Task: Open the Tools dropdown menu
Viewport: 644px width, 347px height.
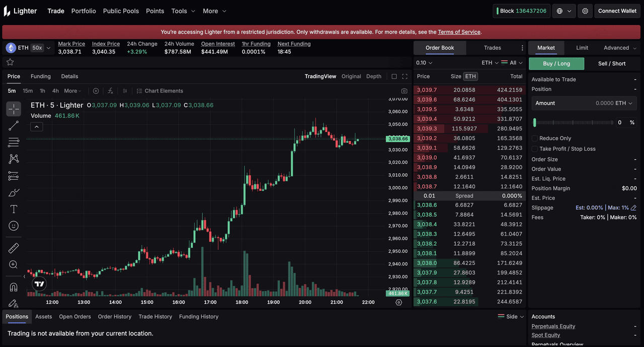Action: tap(183, 11)
